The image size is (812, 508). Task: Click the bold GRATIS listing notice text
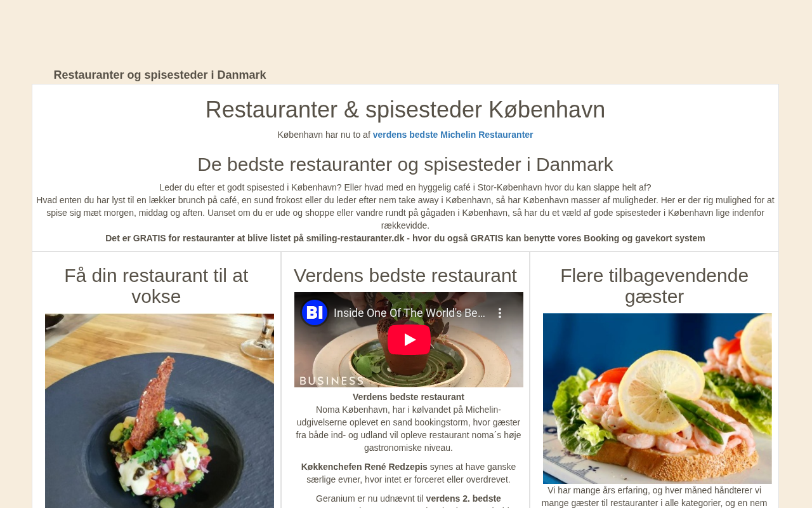tap(405, 238)
